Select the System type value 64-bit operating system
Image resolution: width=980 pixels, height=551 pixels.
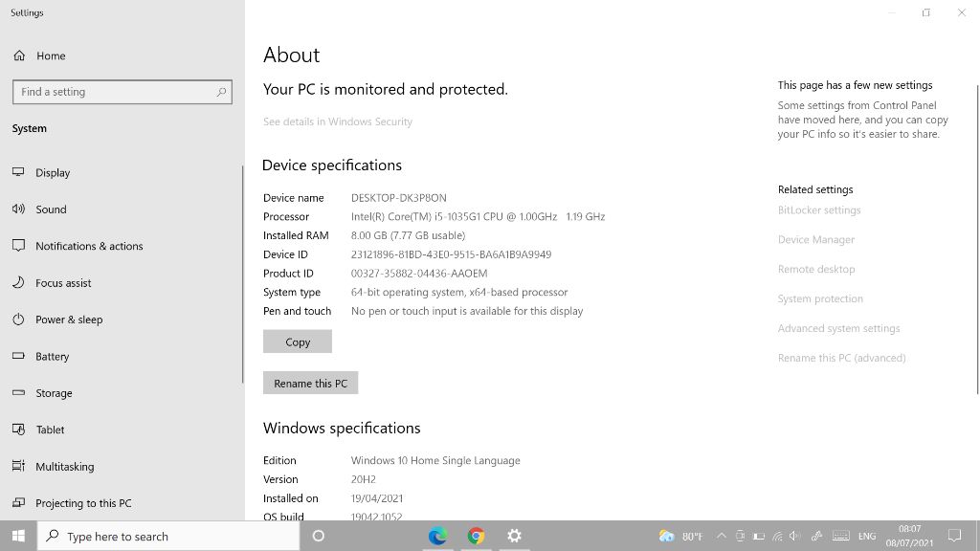[x=459, y=292]
